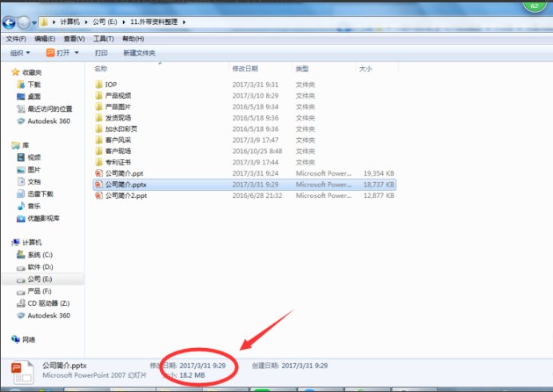Select the 产品视频 folder icon
Screen dimensions: 553x392
click(x=99, y=96)
